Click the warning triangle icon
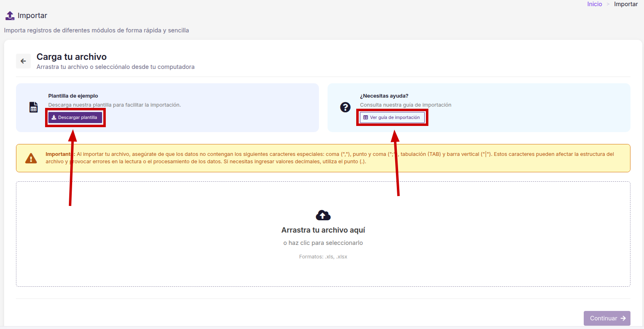 31,158
